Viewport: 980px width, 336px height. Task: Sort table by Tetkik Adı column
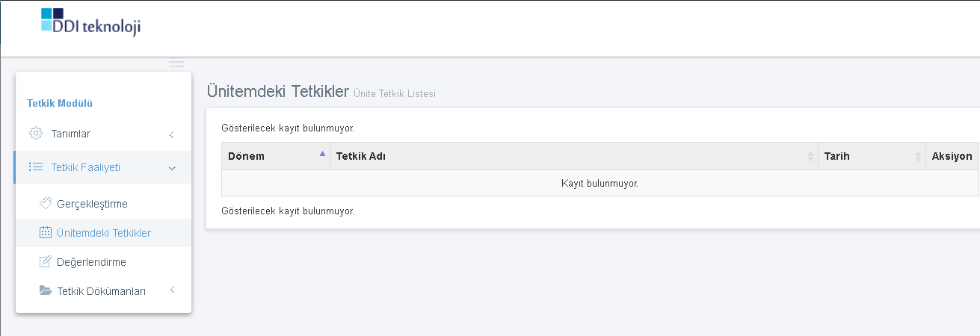(x=574, y=156)
